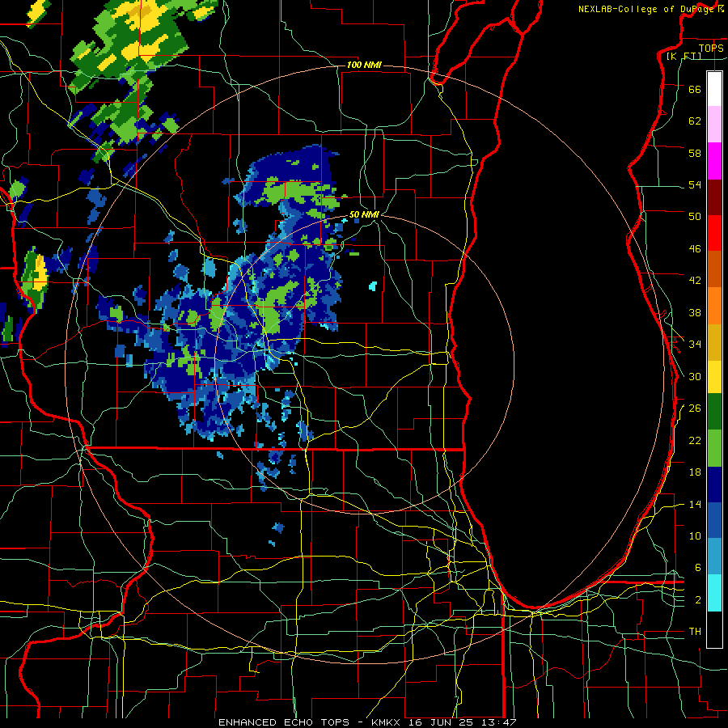Click the 6 legend value
The image size is (728, 728).
[697, 567]
